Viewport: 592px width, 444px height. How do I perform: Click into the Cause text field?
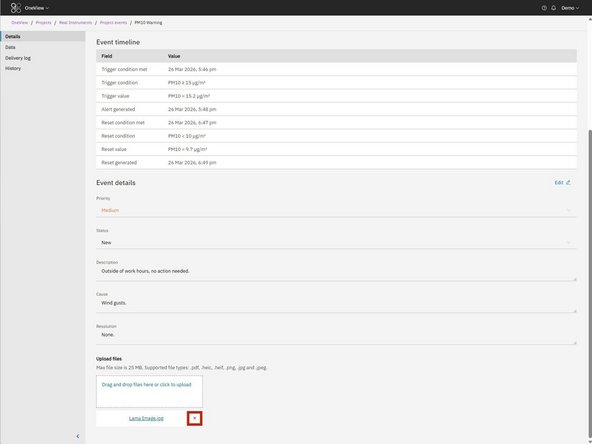(336, 305)
